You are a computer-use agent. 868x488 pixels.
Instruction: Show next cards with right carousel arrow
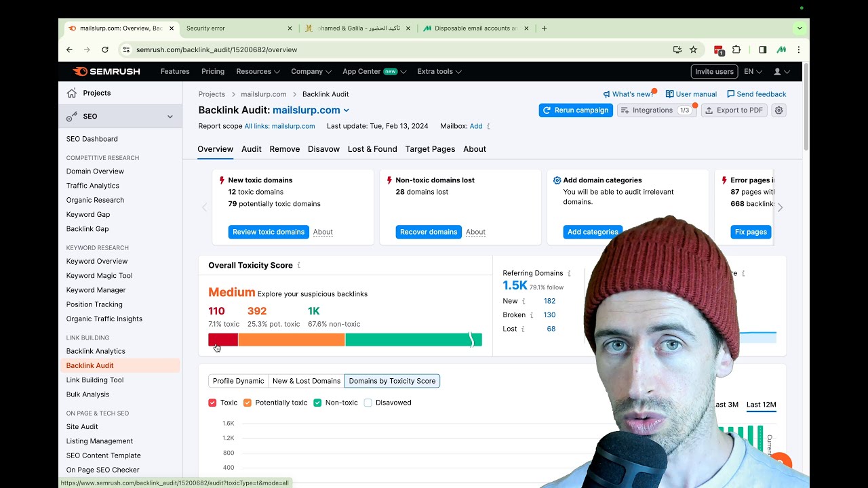780,207
